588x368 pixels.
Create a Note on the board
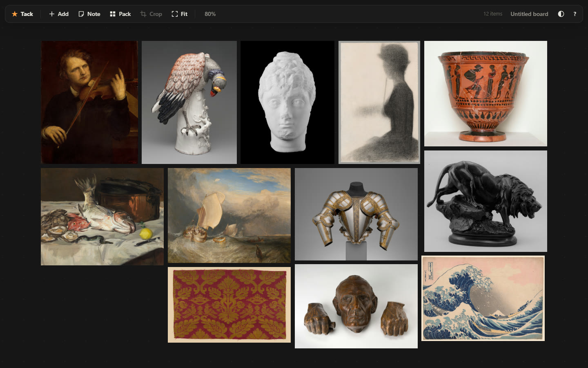(x=89, y=14)
